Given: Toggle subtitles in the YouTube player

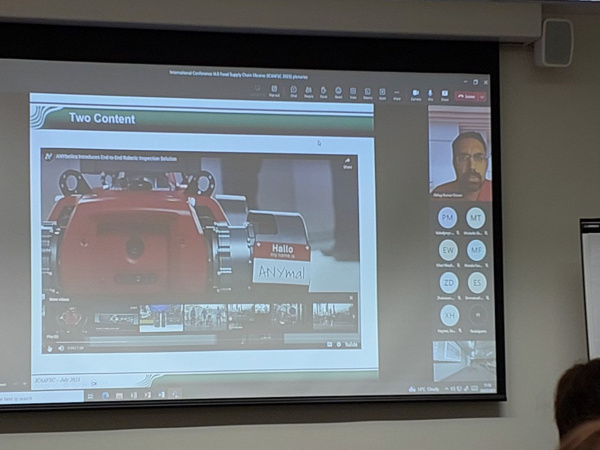Looking at the screenshot, I should coord(329,344).
